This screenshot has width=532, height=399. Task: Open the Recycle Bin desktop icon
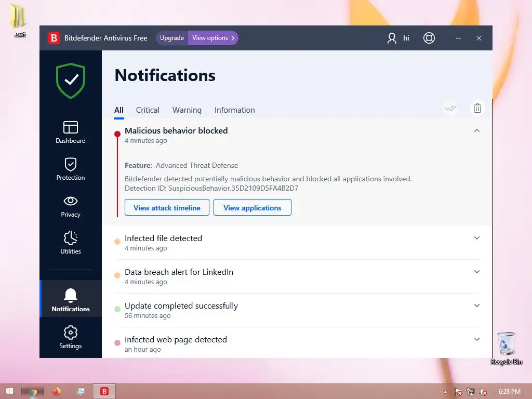coord(506,349)
